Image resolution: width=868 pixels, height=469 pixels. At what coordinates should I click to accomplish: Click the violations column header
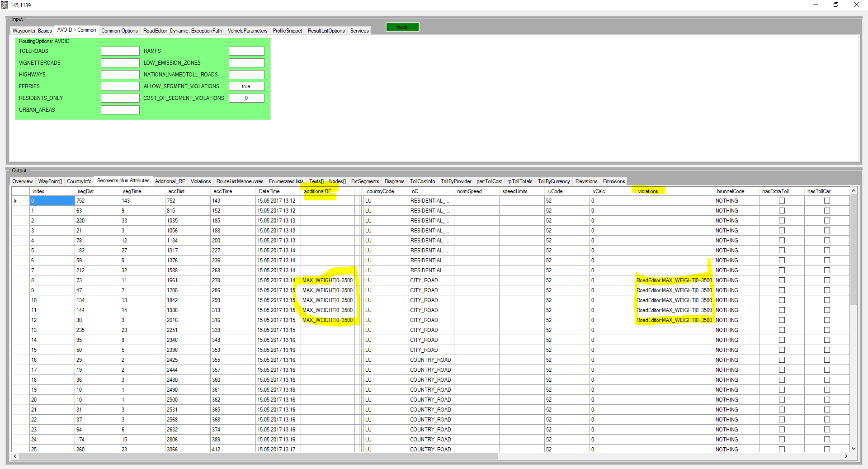[x=648, y=191]
